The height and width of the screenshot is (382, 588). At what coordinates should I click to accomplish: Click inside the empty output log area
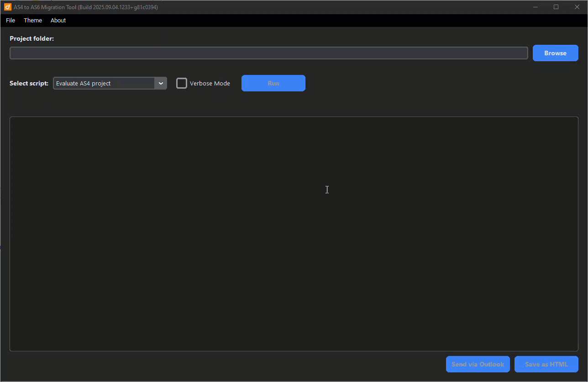(294, 234)
